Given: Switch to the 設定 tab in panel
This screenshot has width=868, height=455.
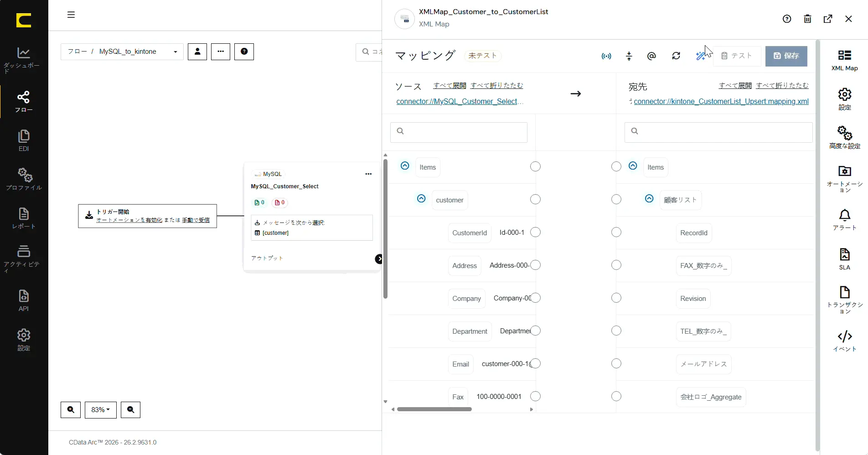Looking at the screenshot, I should point(845,99).
